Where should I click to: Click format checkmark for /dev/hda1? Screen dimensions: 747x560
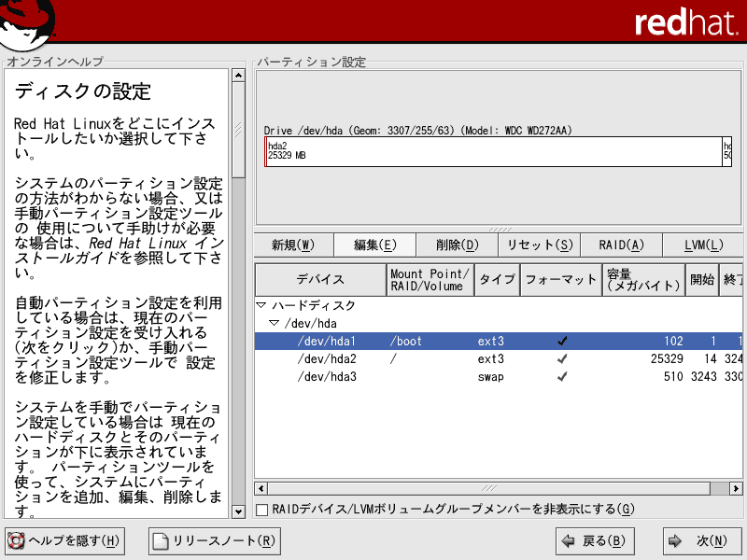[x=561, y=342]
